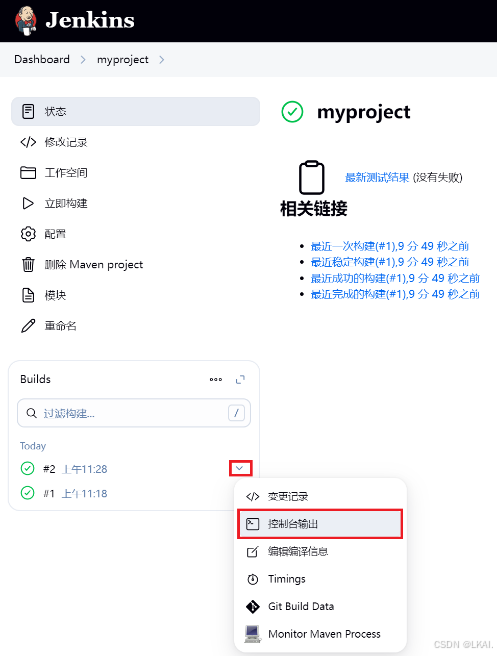Click the 模块 file icon

(x=28, y=295)
